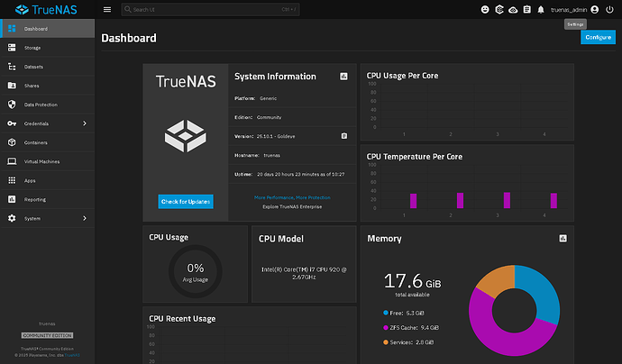This screenshot has height=364, width=622.
Task: Click Free: 5.3 GiB legend entry
Action: coord(404,313)
